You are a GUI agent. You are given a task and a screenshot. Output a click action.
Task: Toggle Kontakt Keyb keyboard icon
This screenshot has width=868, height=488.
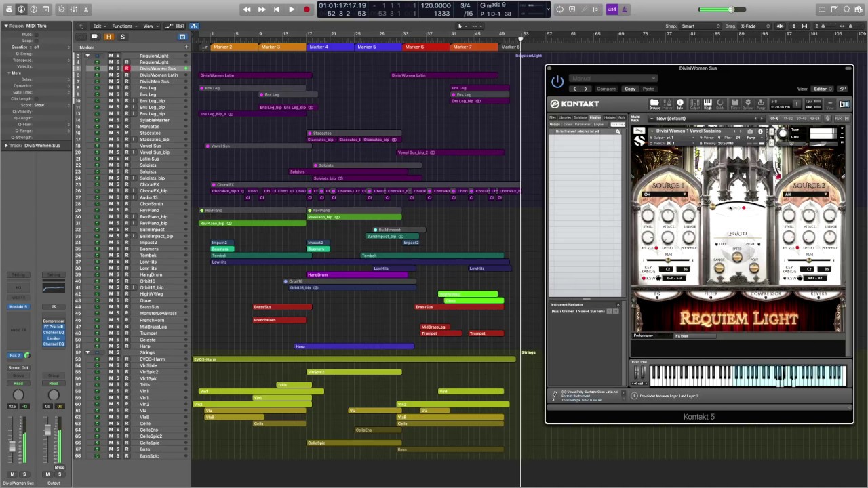[707, 104]
